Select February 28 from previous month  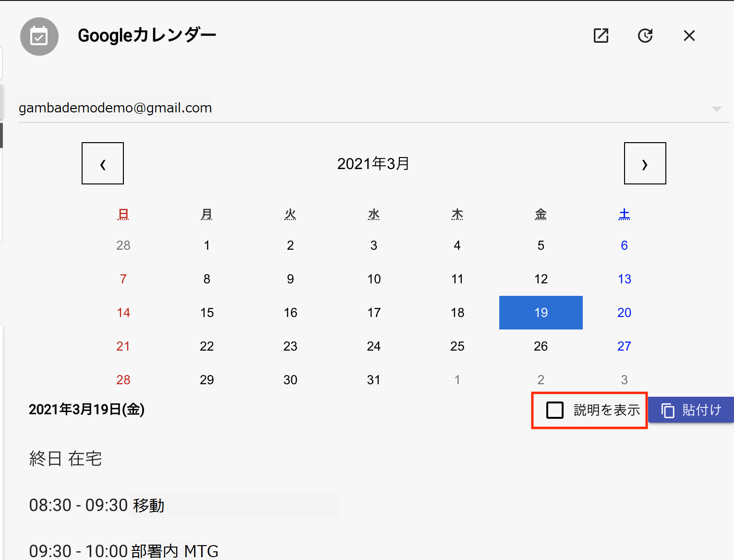(x=123, y=245)
